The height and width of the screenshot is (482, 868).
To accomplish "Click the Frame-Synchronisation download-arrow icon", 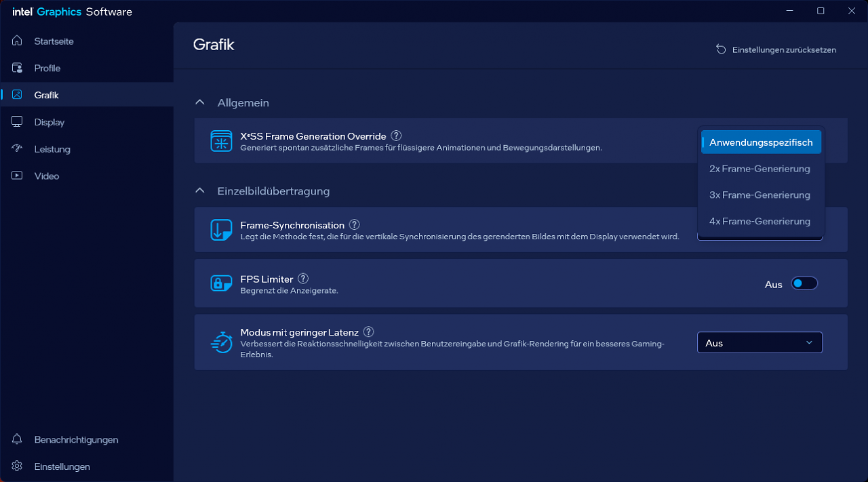I will 221,230.
